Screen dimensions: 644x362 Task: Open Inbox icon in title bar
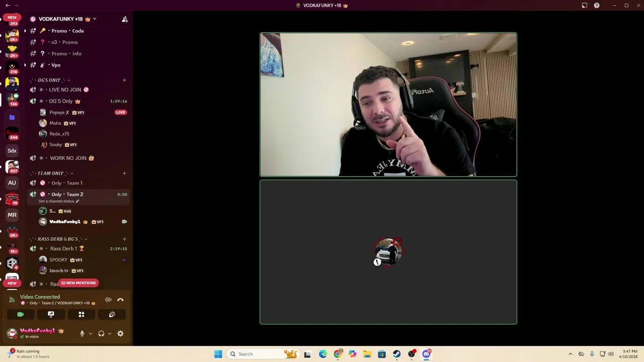click(585, 5)
